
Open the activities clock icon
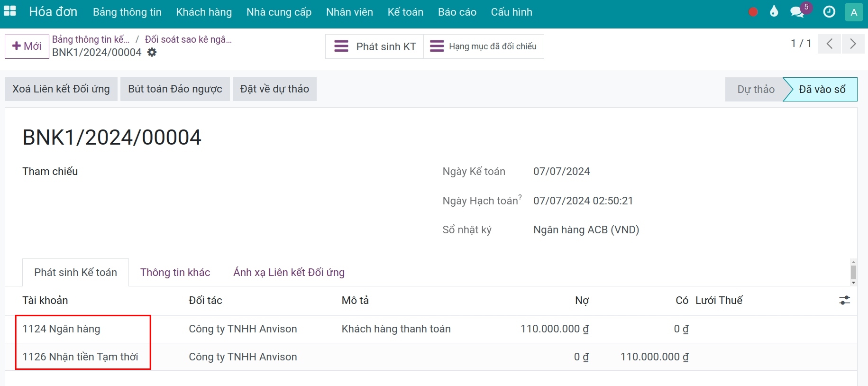829,12
